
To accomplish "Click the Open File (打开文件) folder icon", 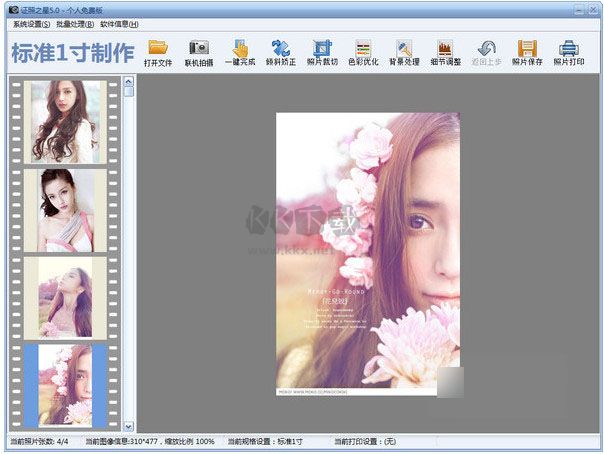I will point(157,48).
